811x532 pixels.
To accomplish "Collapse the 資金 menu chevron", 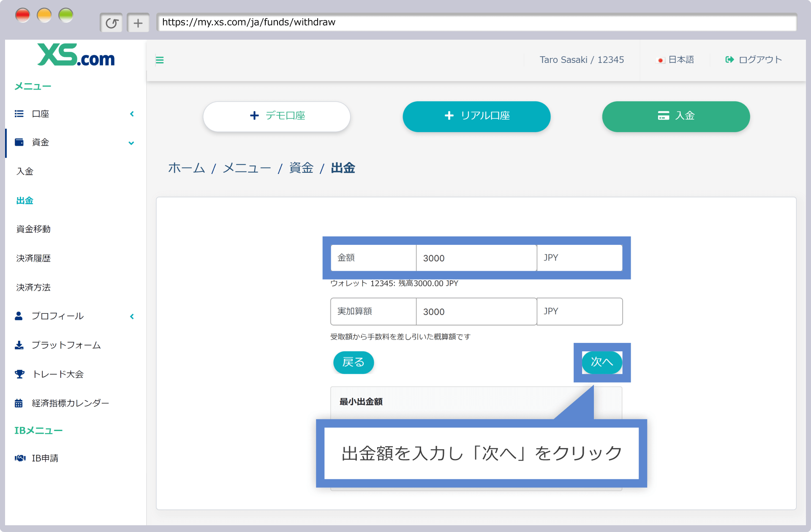I will pos(131,143).
